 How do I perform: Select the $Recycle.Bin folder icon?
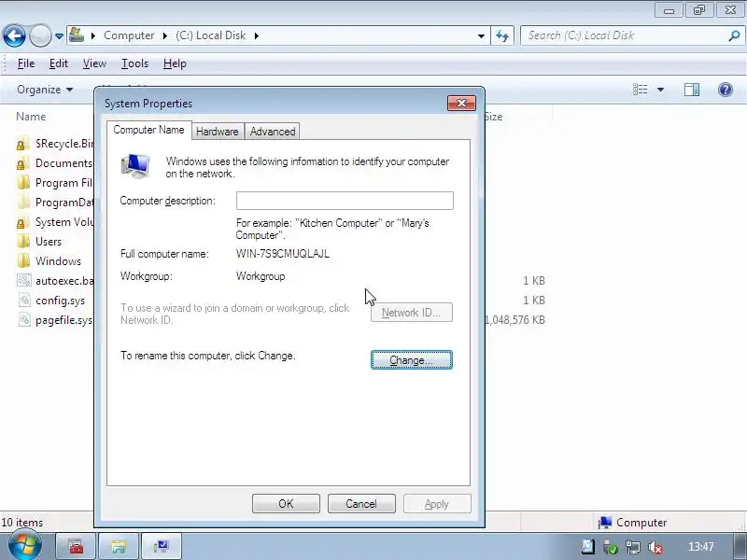(x=22, y=144)
